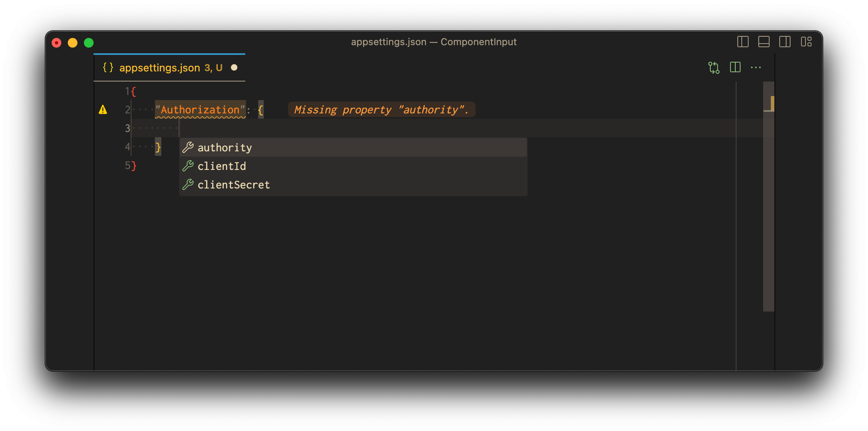
Task: Click the unsaved dot on appsettings.json tab
Action: tap(234, 67)
